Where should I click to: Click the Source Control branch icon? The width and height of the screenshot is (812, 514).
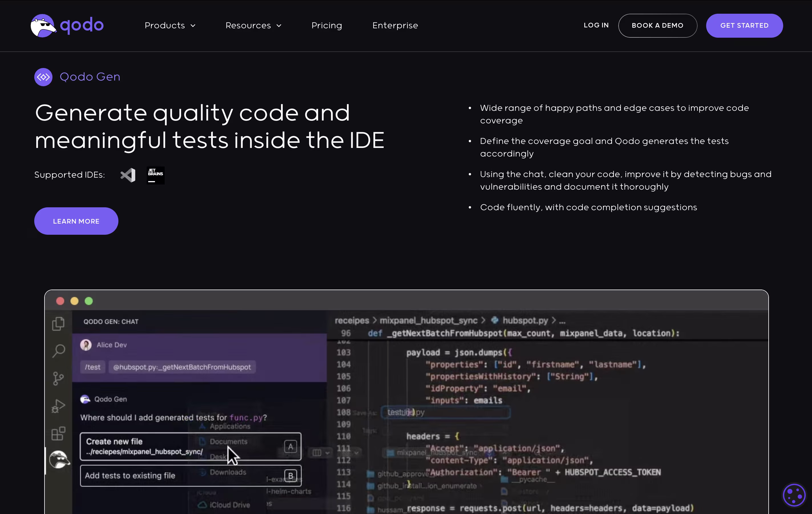pos(58,378)
